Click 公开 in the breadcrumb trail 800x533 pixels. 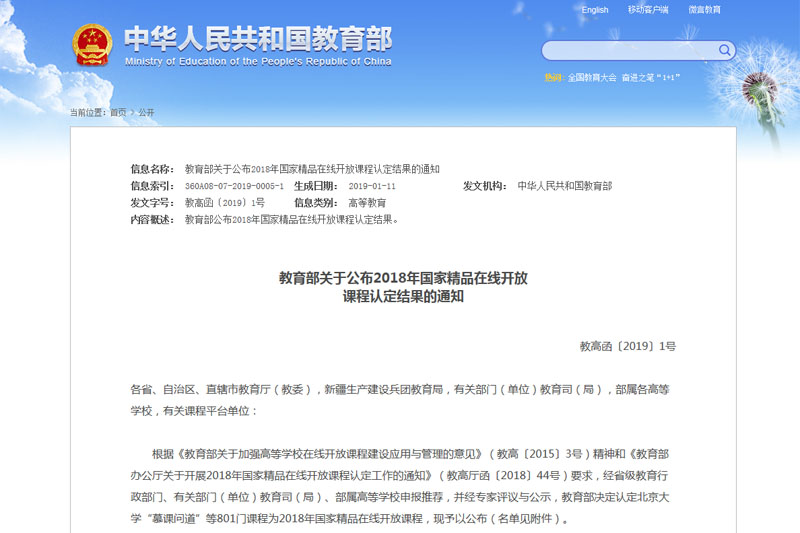pos(146,112)
